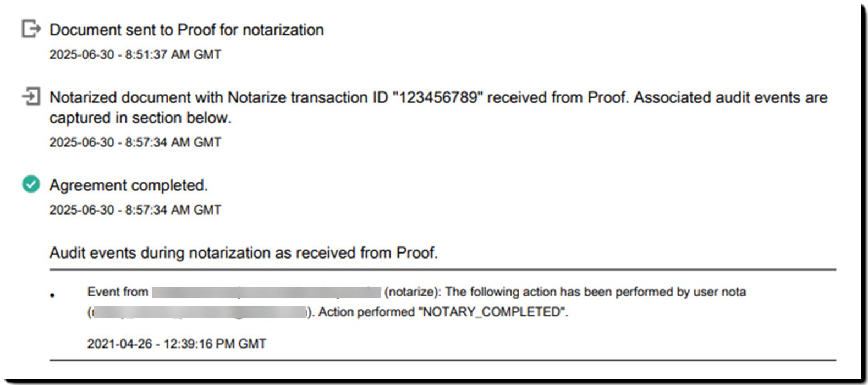Click the 8:51:37 AM GMT timestamp

click(x=173, y=54)
